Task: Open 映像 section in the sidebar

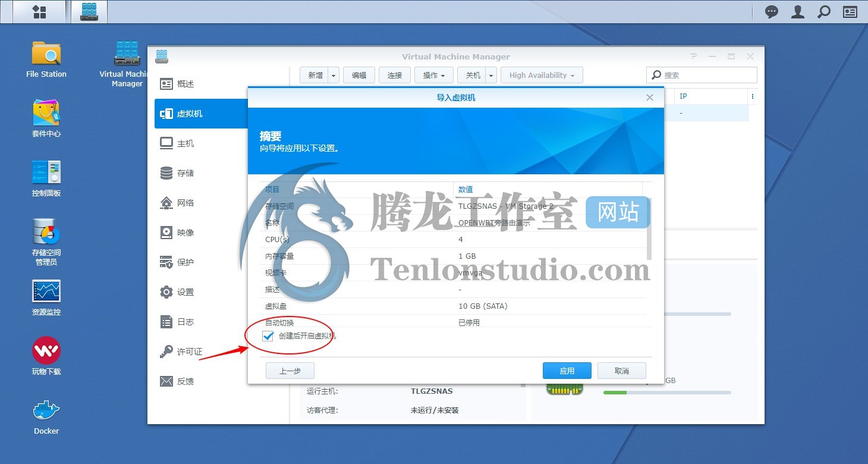Action: tap(201, 233)
